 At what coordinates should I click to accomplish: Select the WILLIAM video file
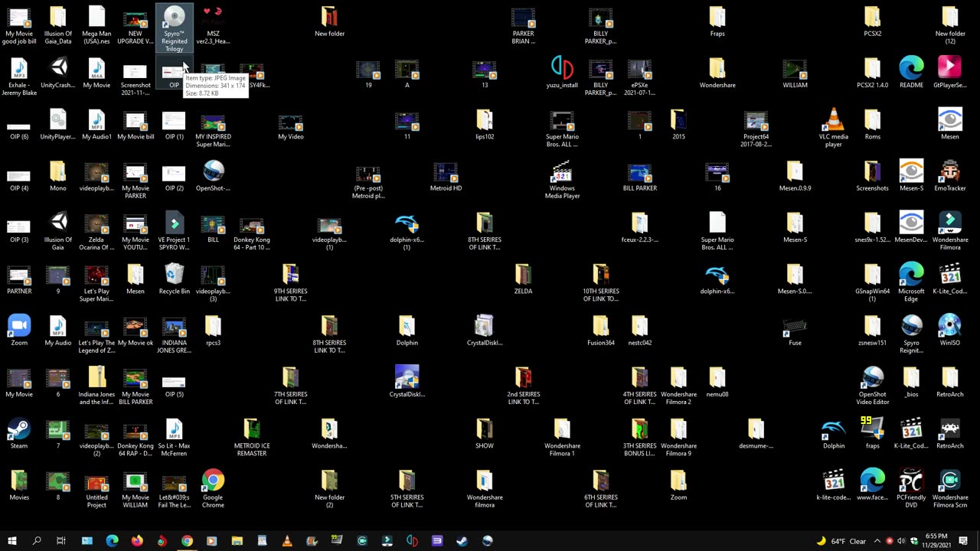795,73
